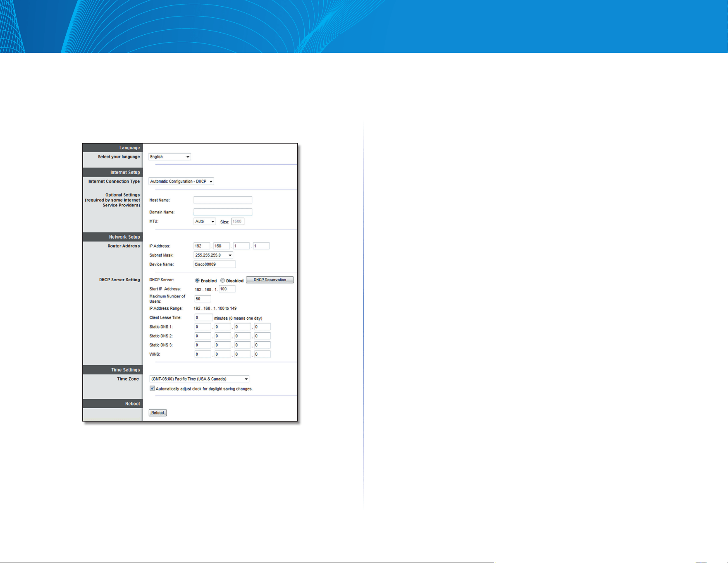Image resolution: width=728 pixels, height=563 pixels.
Task: Select the DHCP Server Enabled radio button
Action: click(x=197, y=280)
